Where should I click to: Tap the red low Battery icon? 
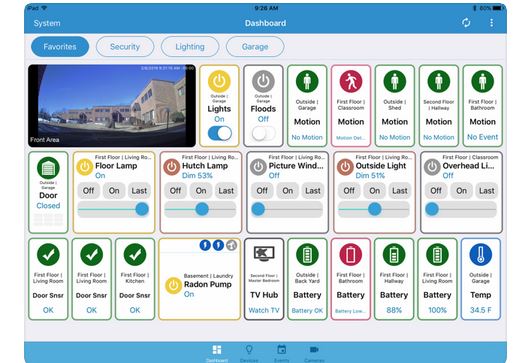[x=351, y=255]
